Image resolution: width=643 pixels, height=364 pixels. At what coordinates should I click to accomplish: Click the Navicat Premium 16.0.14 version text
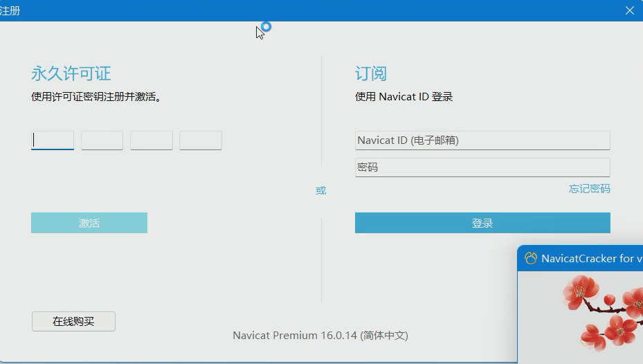(x=320, y=336)
